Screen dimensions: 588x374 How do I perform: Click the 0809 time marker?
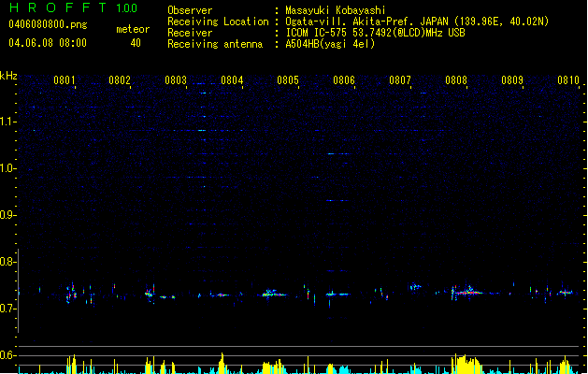point(512,80)
